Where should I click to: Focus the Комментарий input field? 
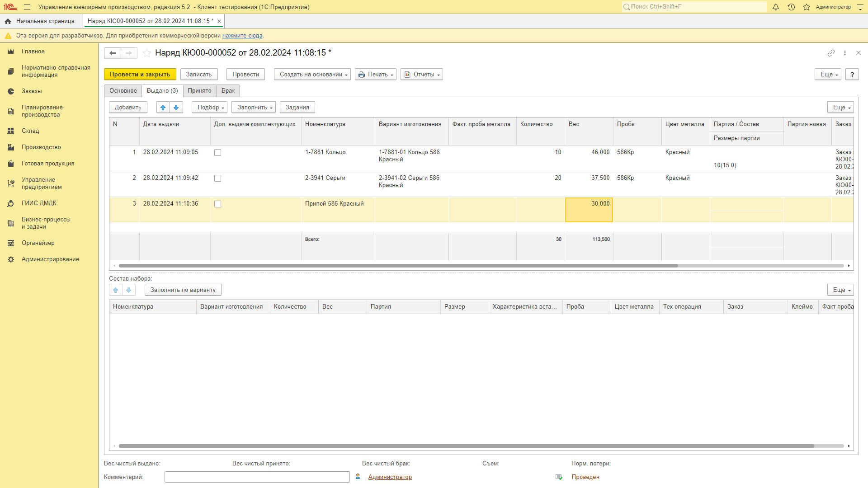coord(257,477)
